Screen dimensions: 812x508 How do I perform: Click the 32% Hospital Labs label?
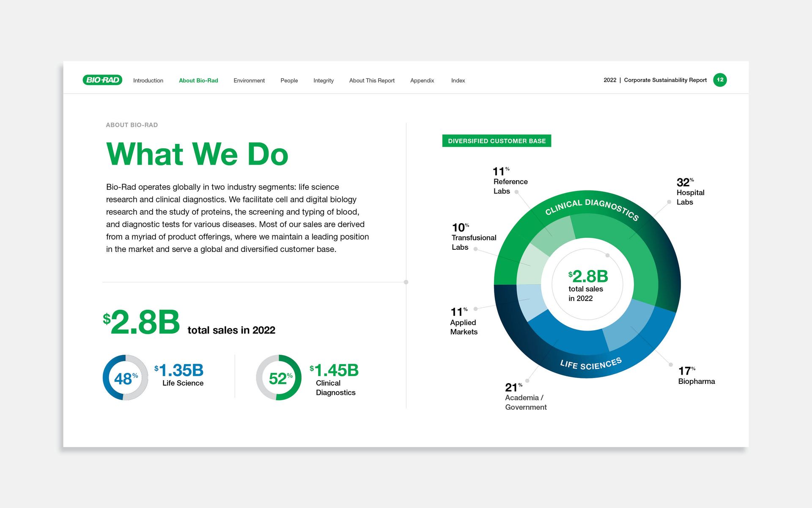pos(690,191)
